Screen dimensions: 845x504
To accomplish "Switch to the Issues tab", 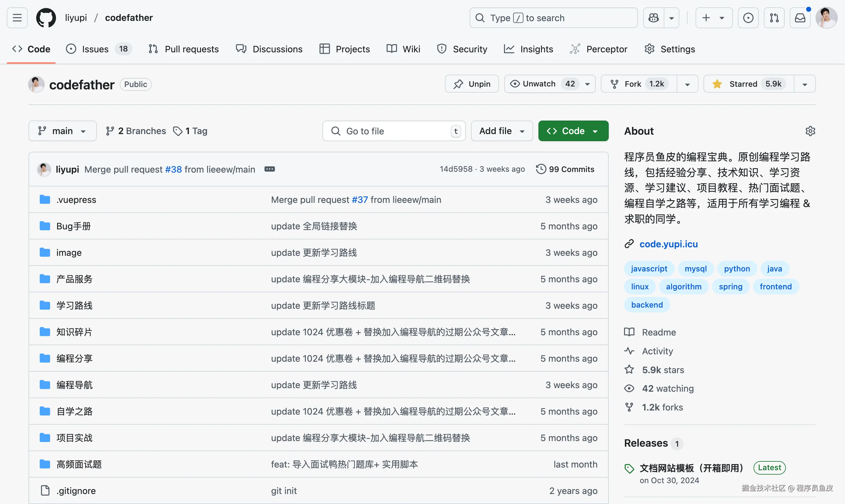I will pyautogui.click(x=95, y=49).
